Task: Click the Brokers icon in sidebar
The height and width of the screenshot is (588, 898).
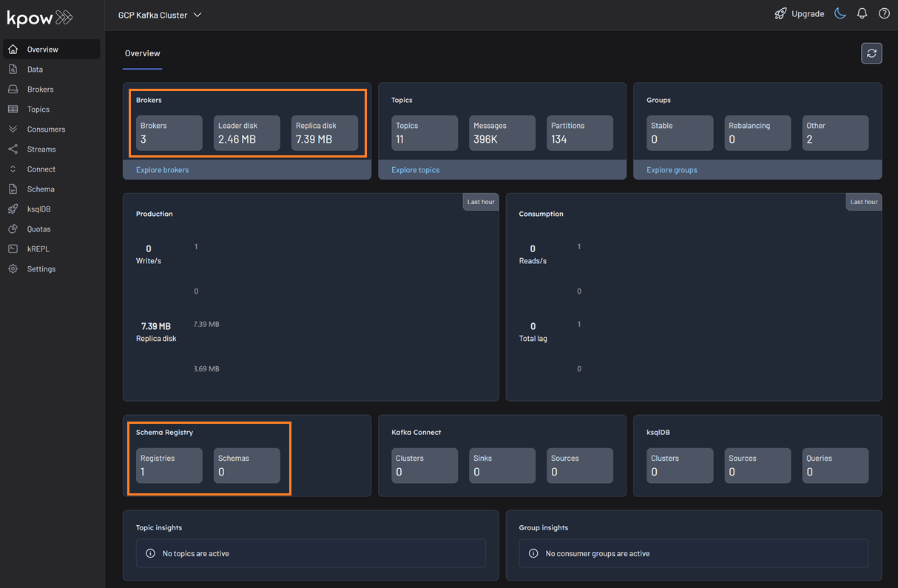Action: tap(13, 89)
